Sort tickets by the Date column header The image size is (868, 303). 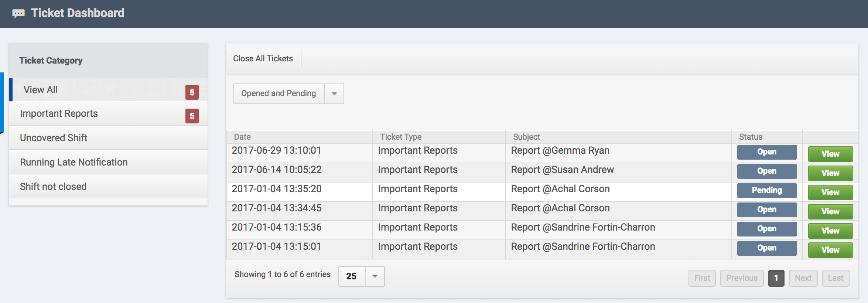click(242, 137)
